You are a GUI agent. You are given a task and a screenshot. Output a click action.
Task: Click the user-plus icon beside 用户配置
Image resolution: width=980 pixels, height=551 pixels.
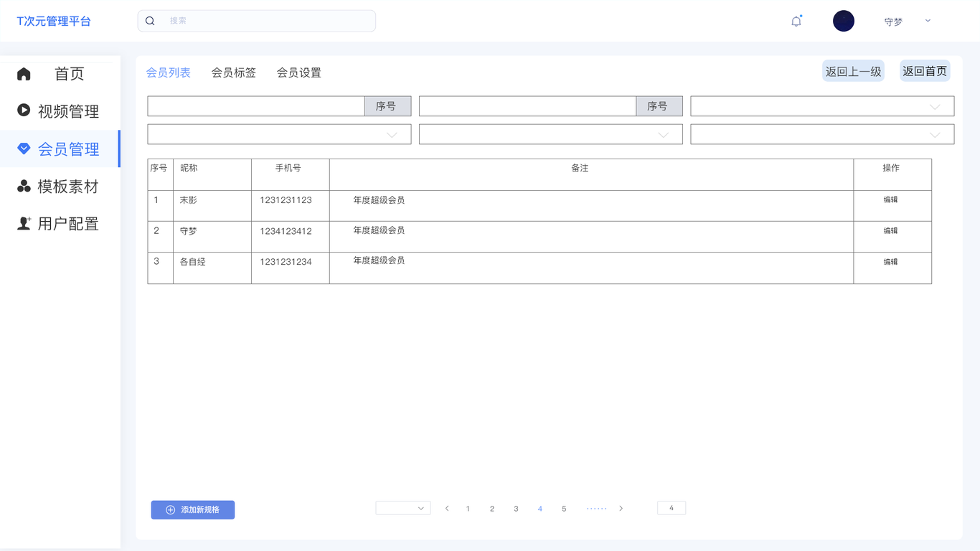pos(24,223)
